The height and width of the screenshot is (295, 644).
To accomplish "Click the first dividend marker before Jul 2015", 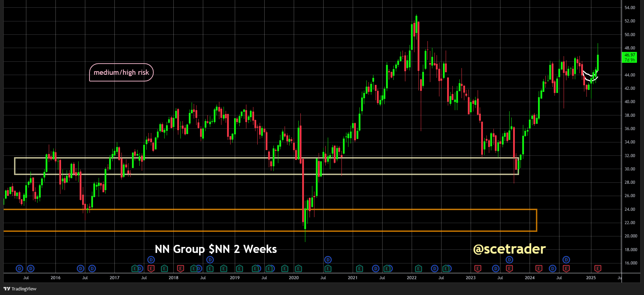I will coord(20,268).
